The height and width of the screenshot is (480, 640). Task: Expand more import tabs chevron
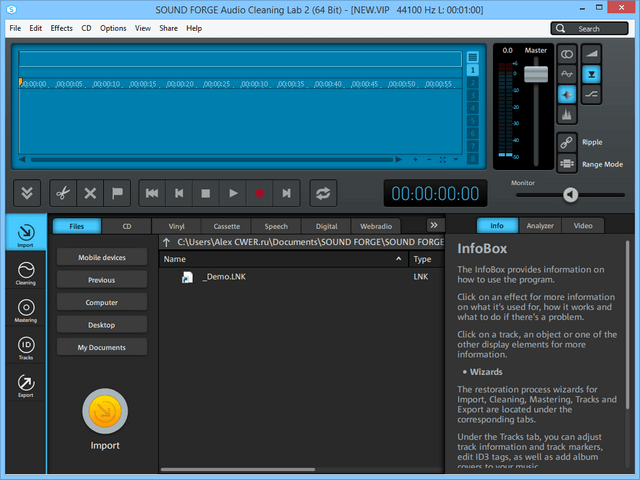coord(433,226)
